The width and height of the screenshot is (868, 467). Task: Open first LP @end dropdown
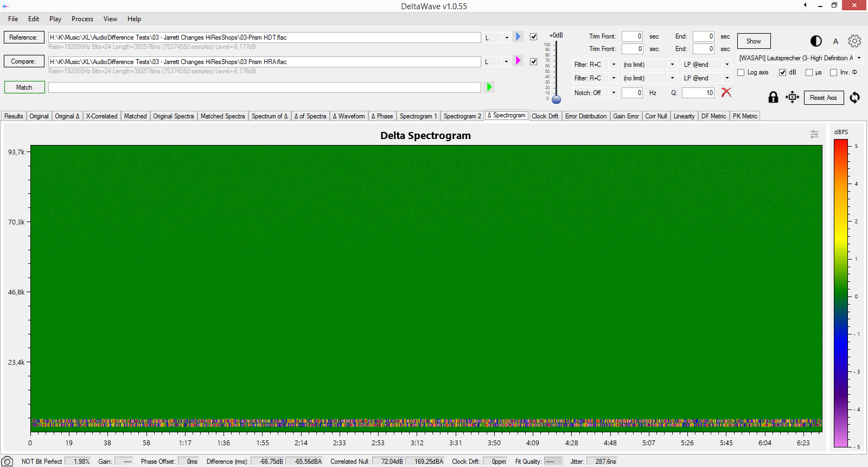pos(706,64)
